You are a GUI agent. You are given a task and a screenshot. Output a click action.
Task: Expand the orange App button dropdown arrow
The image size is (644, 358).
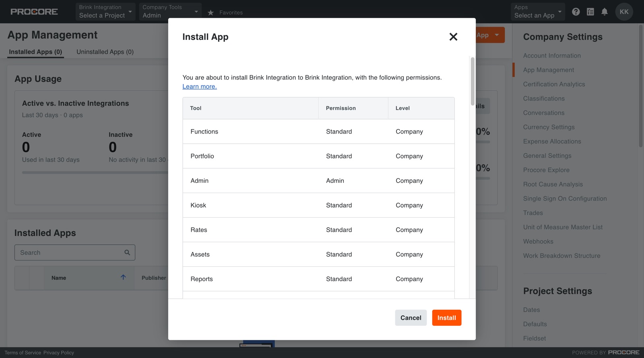pos(497,35)
